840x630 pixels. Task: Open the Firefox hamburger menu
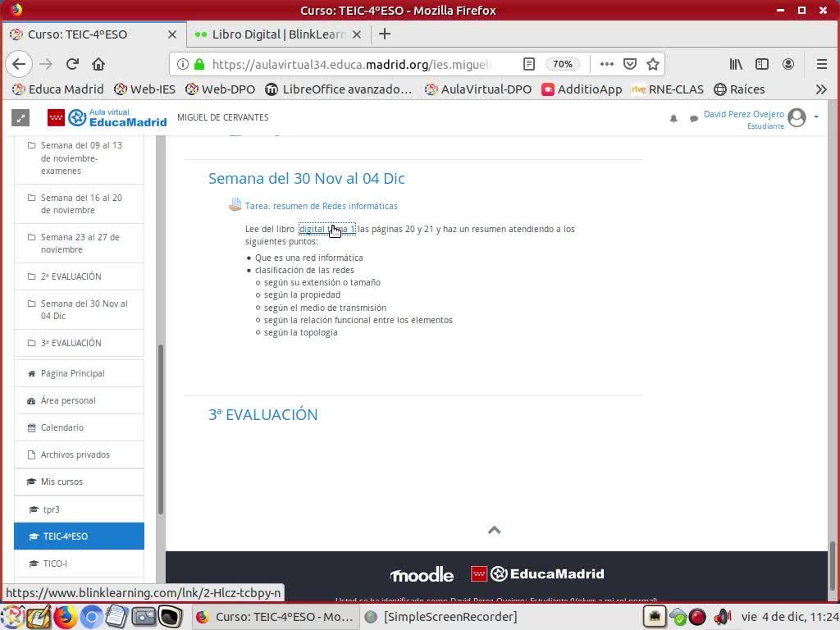pyautogui.click(x=822, y=64)
